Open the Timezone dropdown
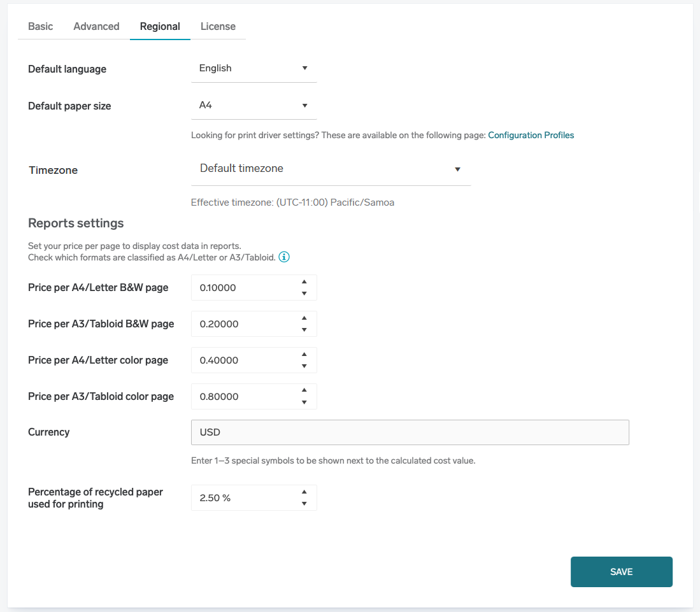 click(x=330, y=169)
